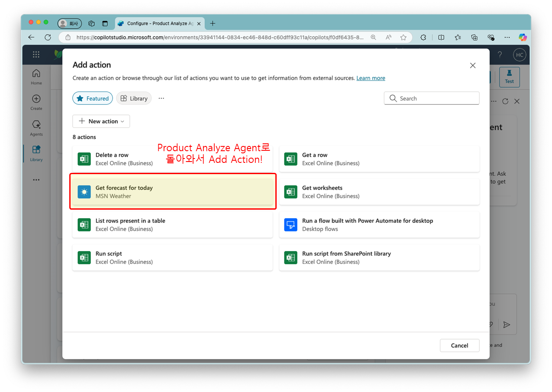Image resolution: width=552 pixels, height=392 pixels.
Task: View site information lock icon
Action: click(x=68, y=37)
